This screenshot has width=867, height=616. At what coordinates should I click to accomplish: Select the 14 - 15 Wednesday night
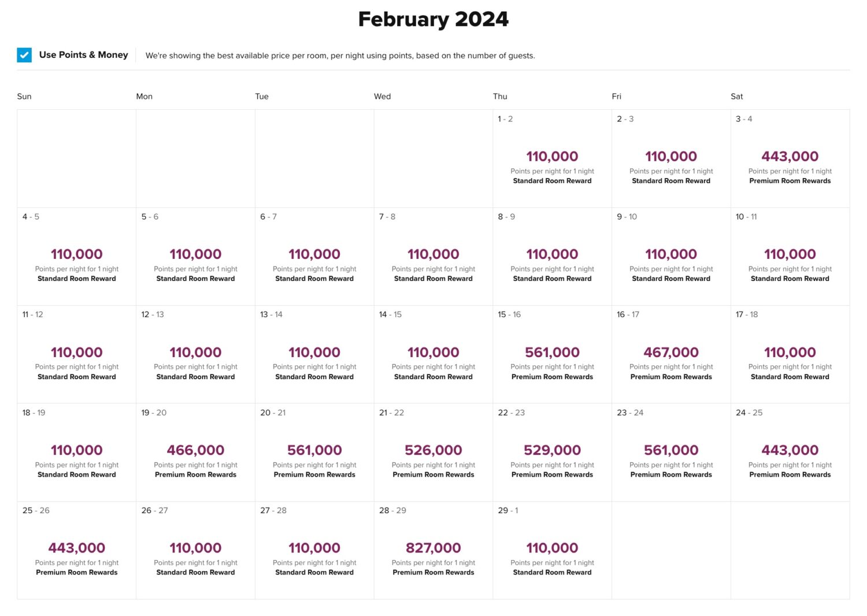pyautogui.click(x=433, y=354)
